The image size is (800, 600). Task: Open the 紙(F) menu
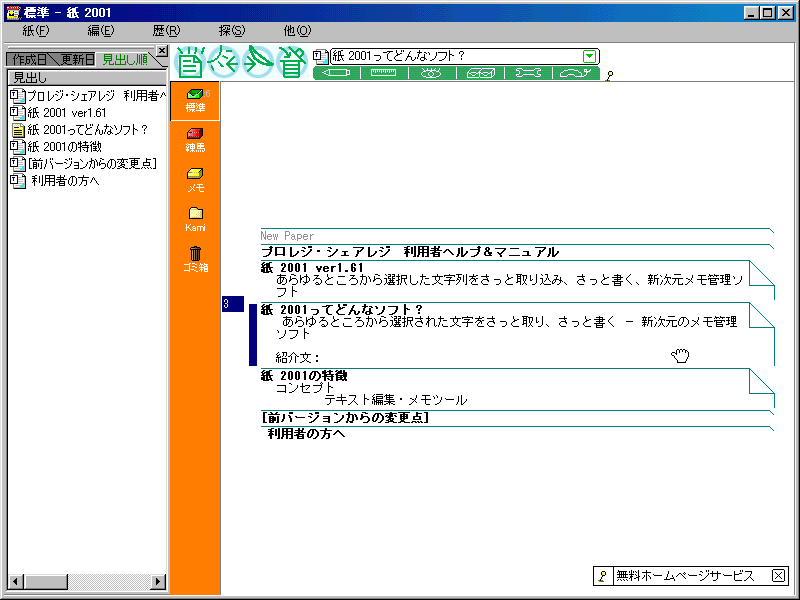tap(36, 31)
